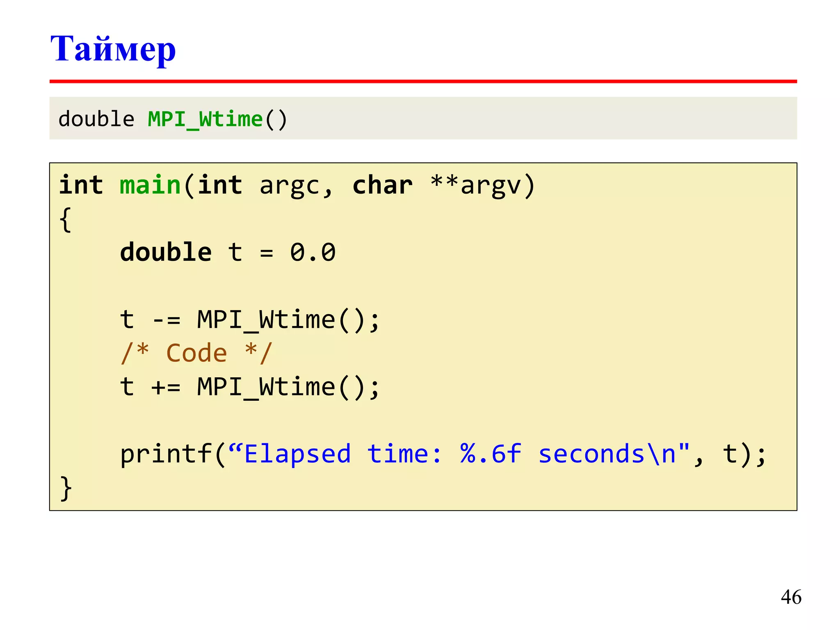The width and height of the screenshot is (840, 630).
Task: Click the comment "/* Code */"
Action: [x=196, y=353]
